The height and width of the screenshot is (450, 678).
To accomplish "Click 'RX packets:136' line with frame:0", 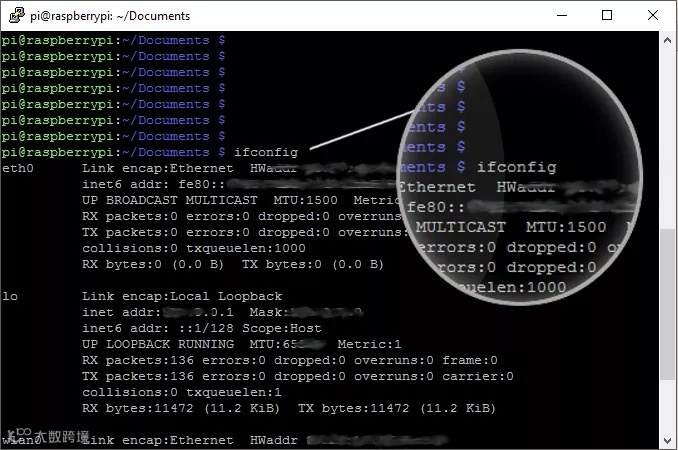I will pos(290,360).
